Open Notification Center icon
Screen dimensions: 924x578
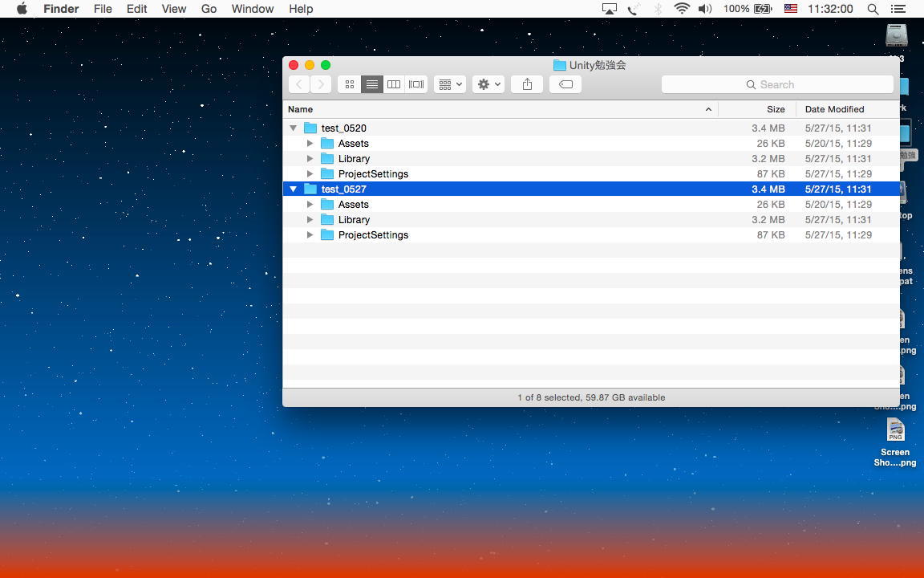point(898,9)
